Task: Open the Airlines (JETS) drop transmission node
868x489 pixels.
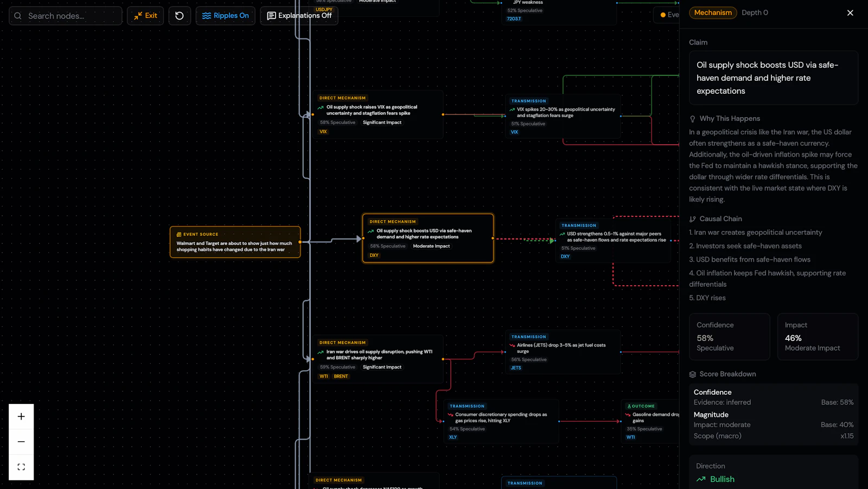Action: pyautogui.click(x=562, y=352)
